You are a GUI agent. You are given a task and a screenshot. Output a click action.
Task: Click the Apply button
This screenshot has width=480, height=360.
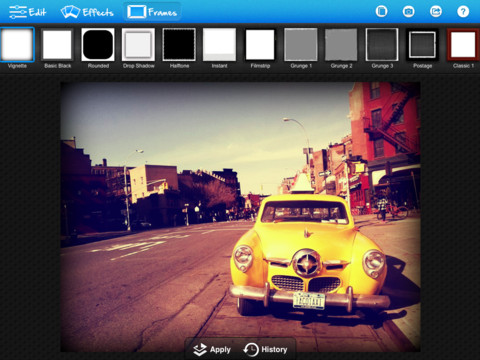click(212, 349)
